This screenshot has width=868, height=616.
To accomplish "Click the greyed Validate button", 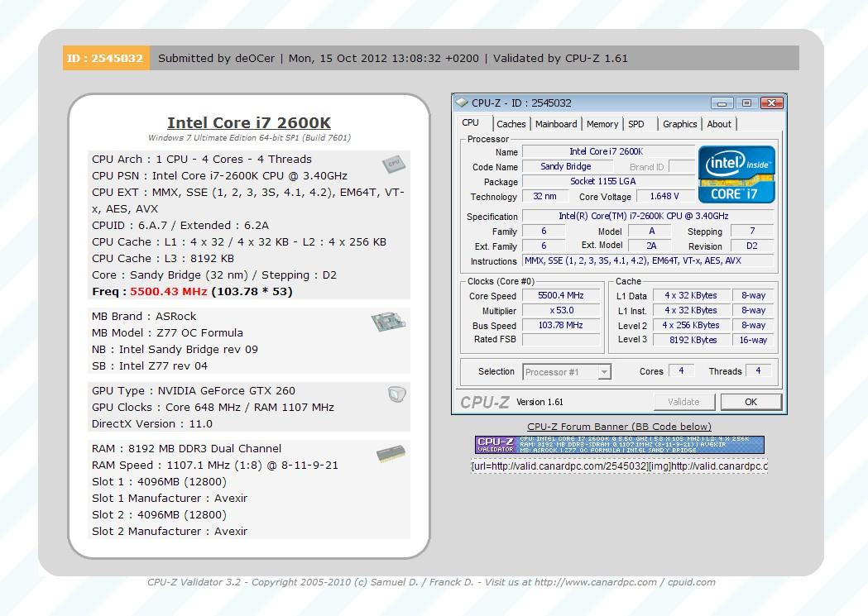I will pos(684,402).
